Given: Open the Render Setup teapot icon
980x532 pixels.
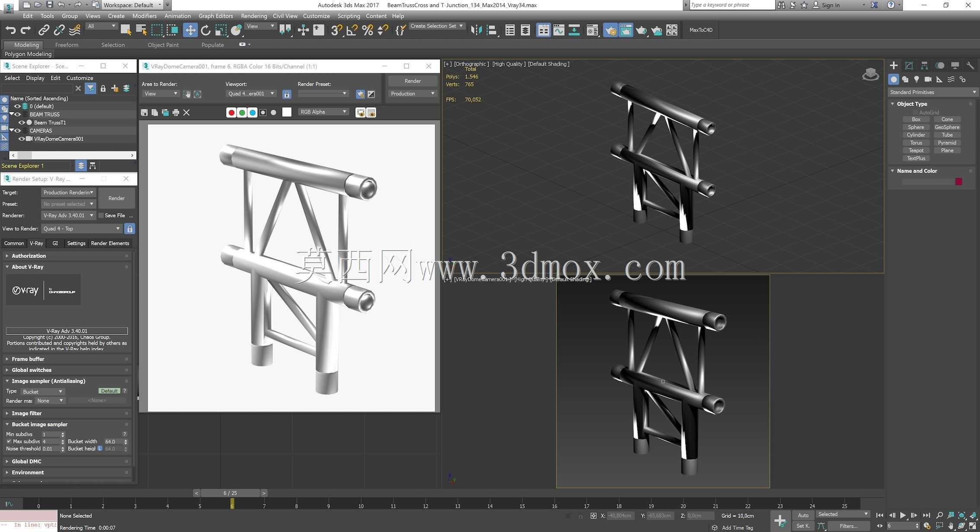Looking at the screenshot, I should 610,30.
